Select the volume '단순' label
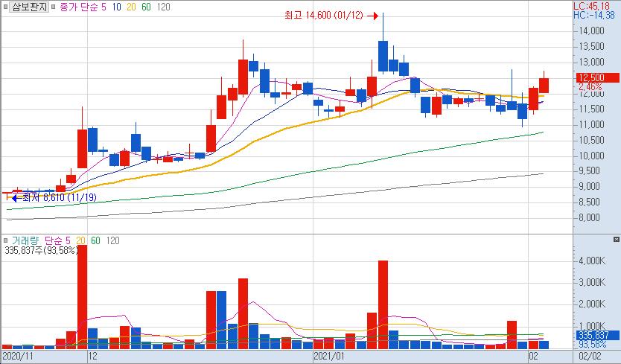The width and height of the screenshot is (621, 364). 54,240
